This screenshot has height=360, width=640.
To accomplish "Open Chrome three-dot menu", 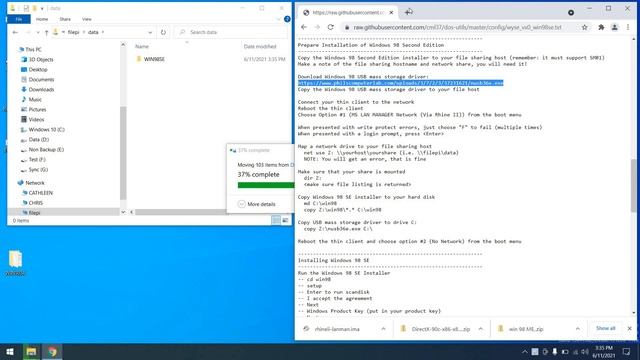I will point(628,27).
